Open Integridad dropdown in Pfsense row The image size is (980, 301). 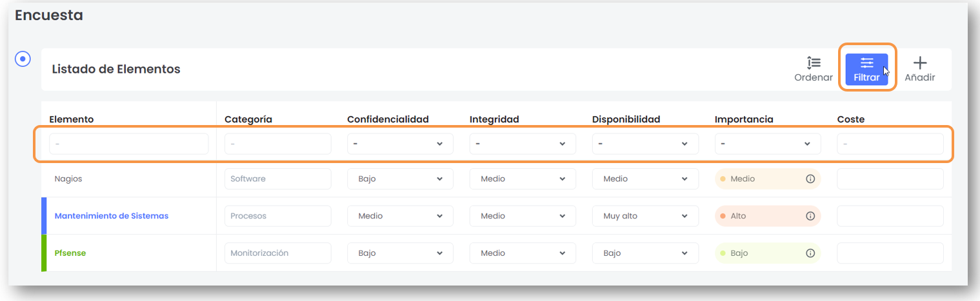point(523,253)
